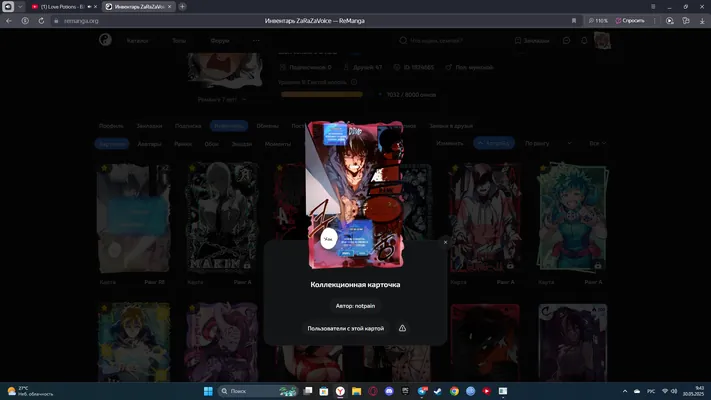Select the Моменты filter chip

pos(278,144)
